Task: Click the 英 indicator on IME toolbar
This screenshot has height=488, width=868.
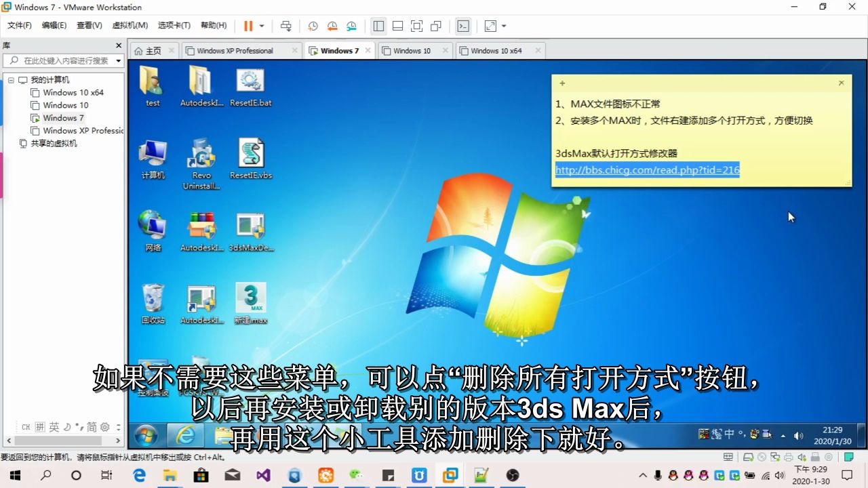Action: (x=54, y=427)
